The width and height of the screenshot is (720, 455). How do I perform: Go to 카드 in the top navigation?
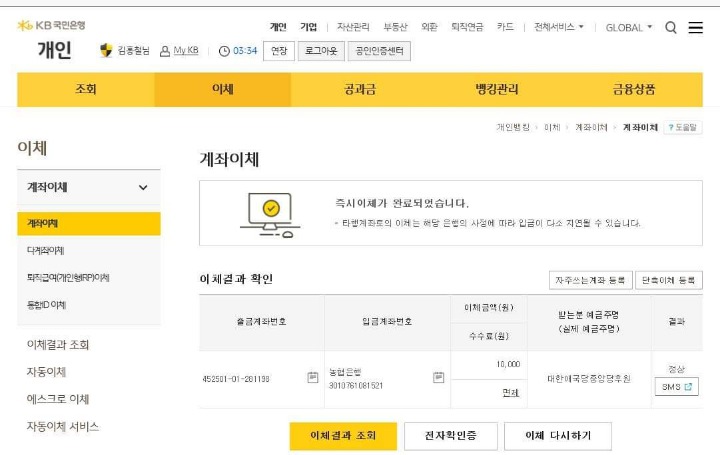[x=505, y=27]
